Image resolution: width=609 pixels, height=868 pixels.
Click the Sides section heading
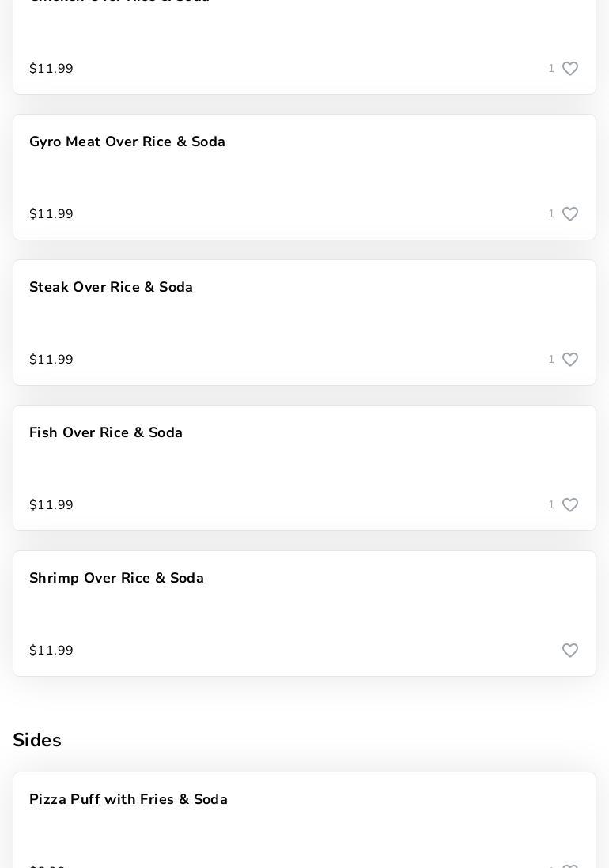pyautogui.click(x=37, y=741)
